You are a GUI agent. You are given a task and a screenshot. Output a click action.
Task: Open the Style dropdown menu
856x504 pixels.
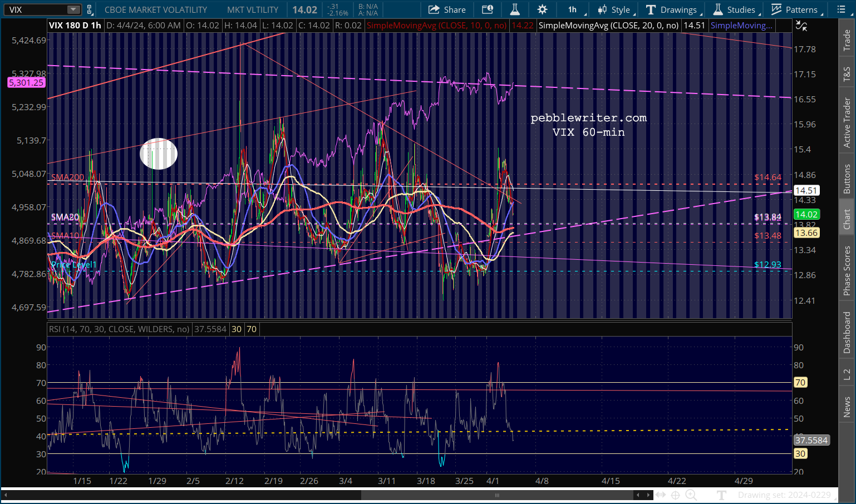[614, 9]
